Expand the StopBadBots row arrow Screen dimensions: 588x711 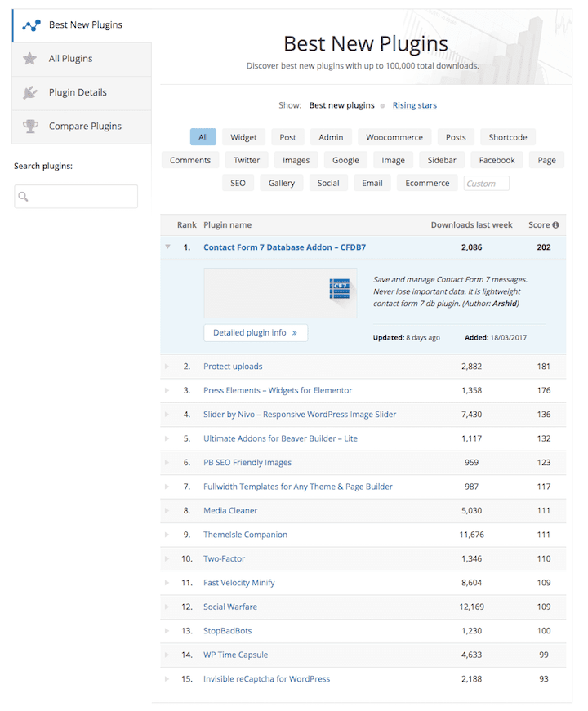167,631
